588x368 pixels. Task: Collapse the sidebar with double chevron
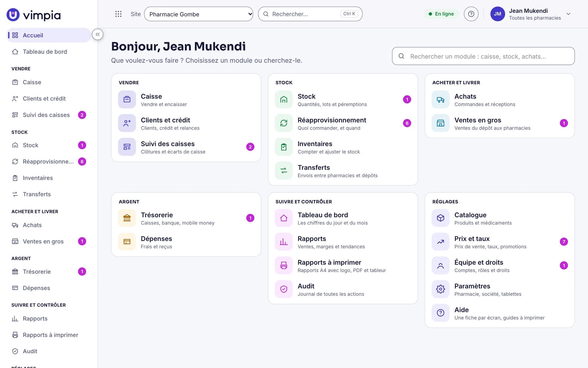97,34
